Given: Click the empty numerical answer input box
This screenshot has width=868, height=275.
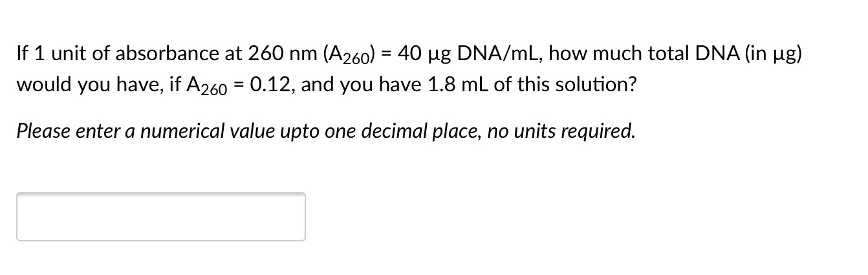Looking at the screenshot, I should [x=161, y=217].
